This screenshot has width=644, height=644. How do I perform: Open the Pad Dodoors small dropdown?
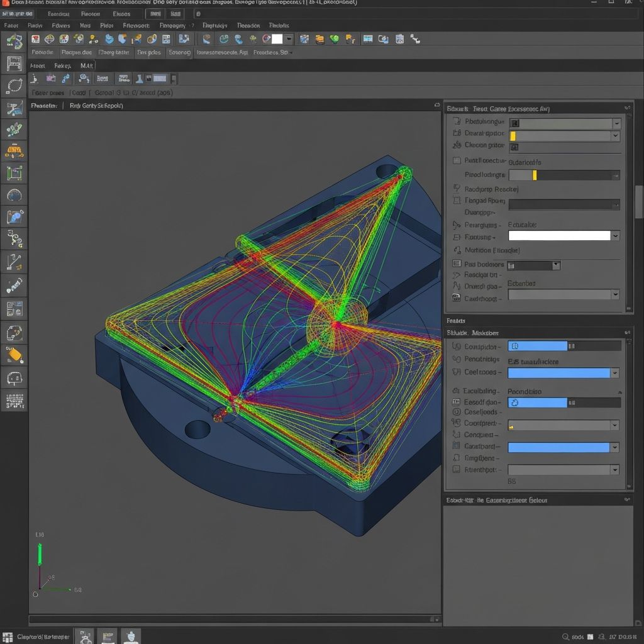[555, 265]
